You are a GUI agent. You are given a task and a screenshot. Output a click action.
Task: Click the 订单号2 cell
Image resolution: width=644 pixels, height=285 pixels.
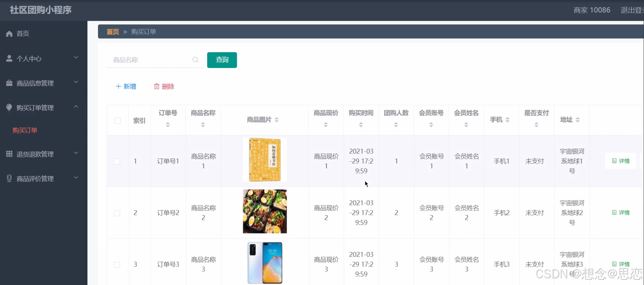(168, 213)
